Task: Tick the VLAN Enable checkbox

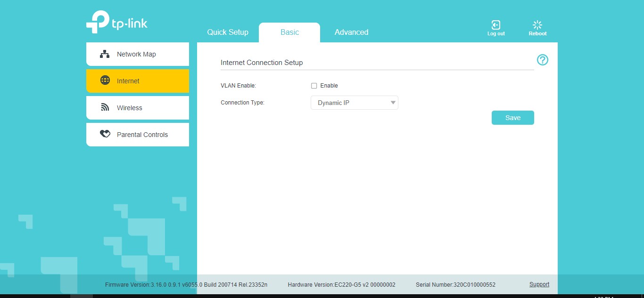Action: coord(314,86)
